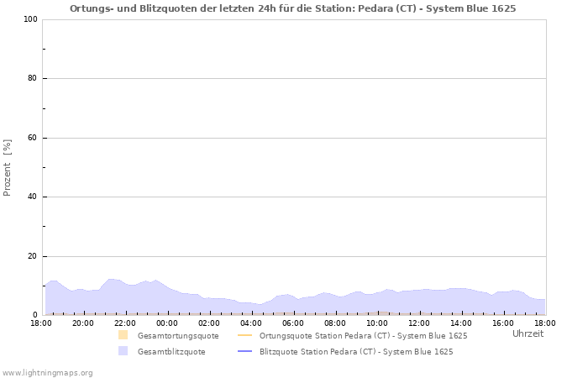This screenshot has height=378, width=588.
Task: Select the Gesamtblitzquote legend label
Action: pos(171,352)
